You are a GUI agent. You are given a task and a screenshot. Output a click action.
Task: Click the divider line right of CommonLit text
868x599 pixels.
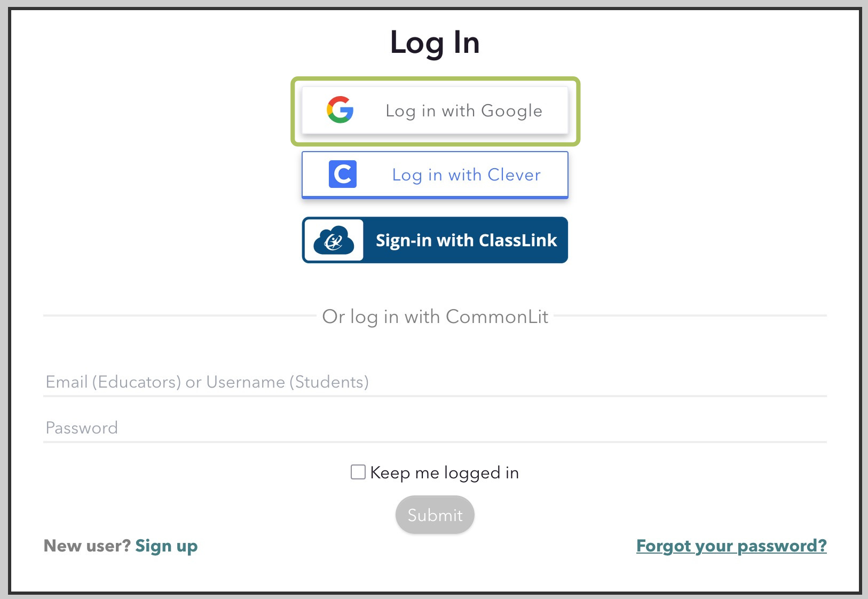coord(691,316)
